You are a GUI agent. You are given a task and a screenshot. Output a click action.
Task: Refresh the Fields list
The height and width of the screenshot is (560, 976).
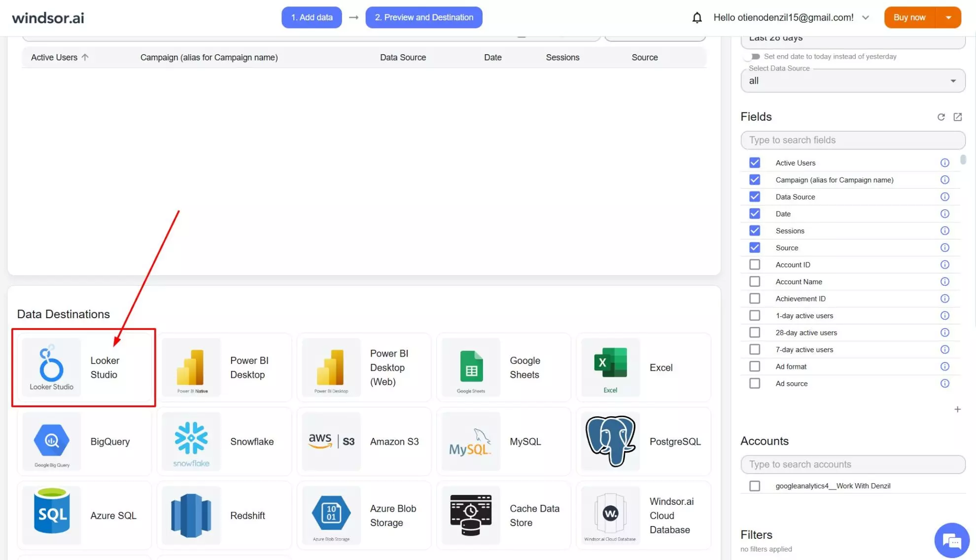pos(941,117)
